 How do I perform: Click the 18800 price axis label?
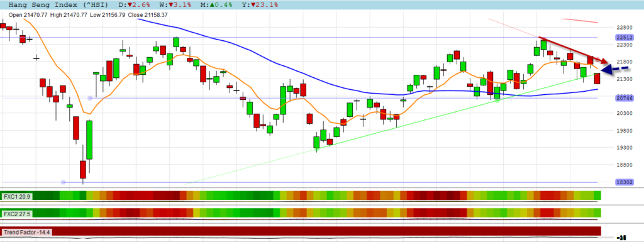(624, 165)
